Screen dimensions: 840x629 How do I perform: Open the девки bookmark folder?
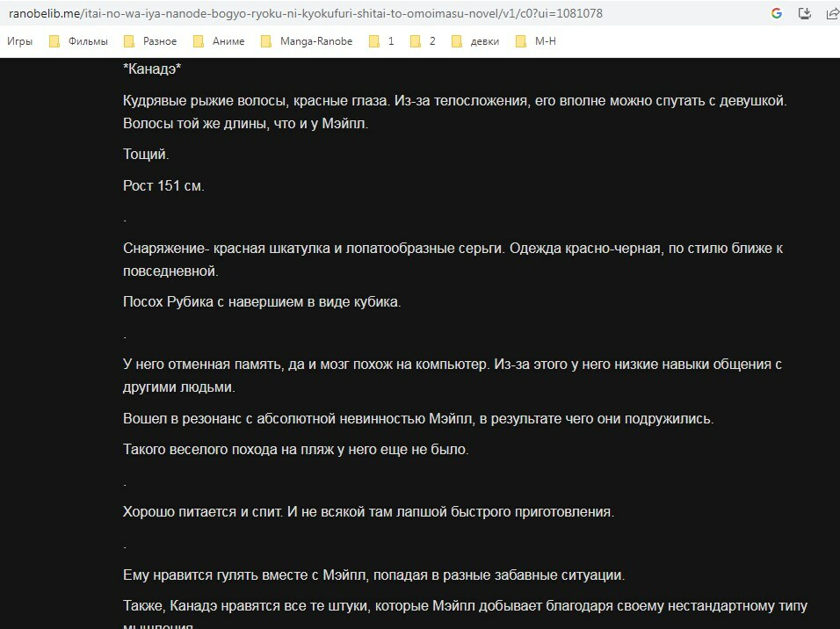click(475, 41)
